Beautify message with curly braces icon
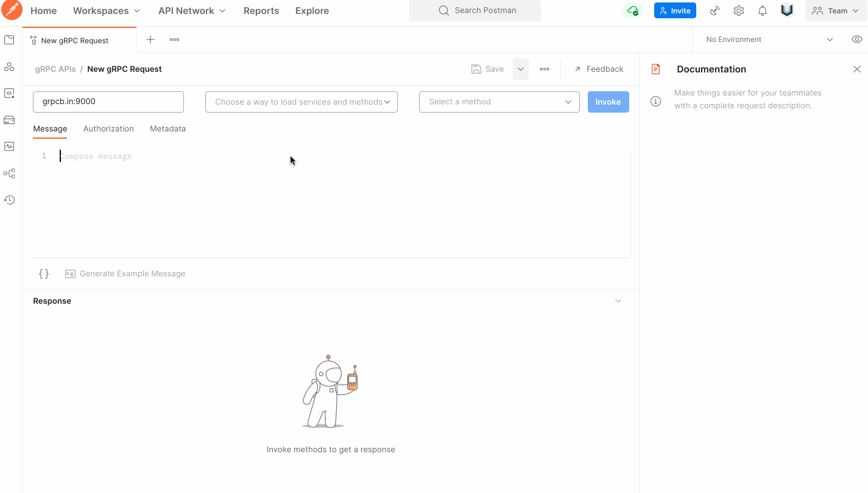This screenshot has width=868, height=493. (43, 273)
